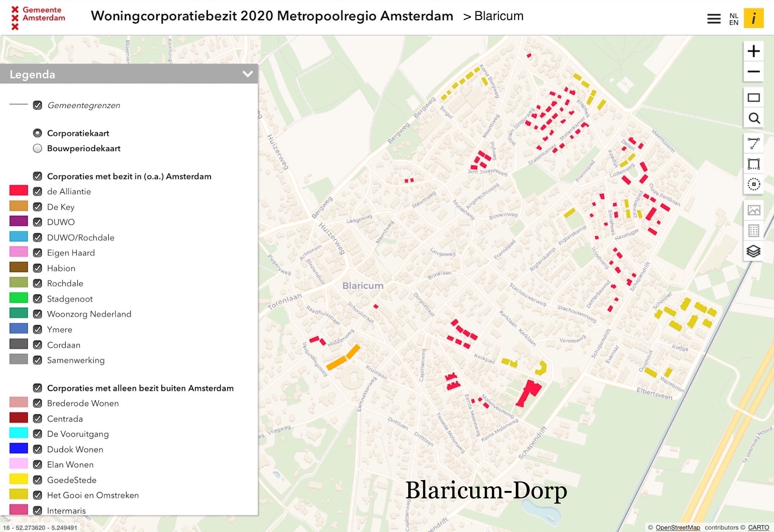Zoom out with the minus button
The height and width of the screenshot is (532, 774).
(x=753, y=72)
